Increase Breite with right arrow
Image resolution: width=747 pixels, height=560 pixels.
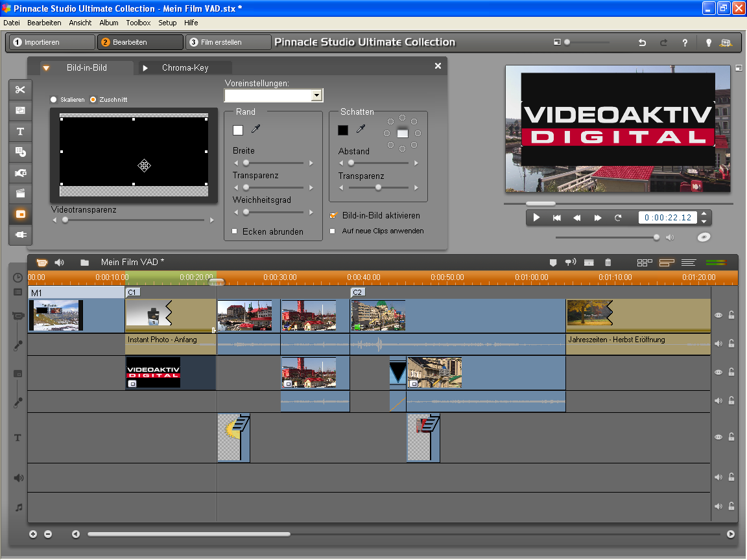coord(311,163)
